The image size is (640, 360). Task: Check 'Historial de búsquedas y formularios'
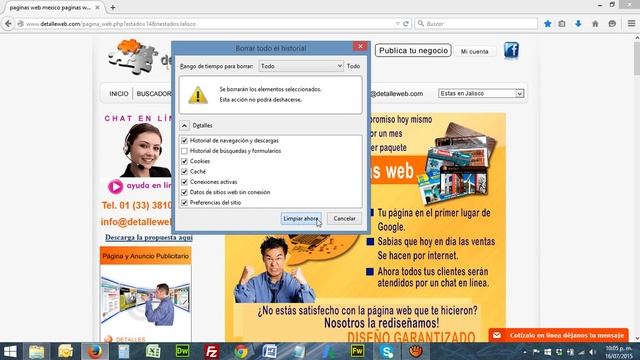184,151
